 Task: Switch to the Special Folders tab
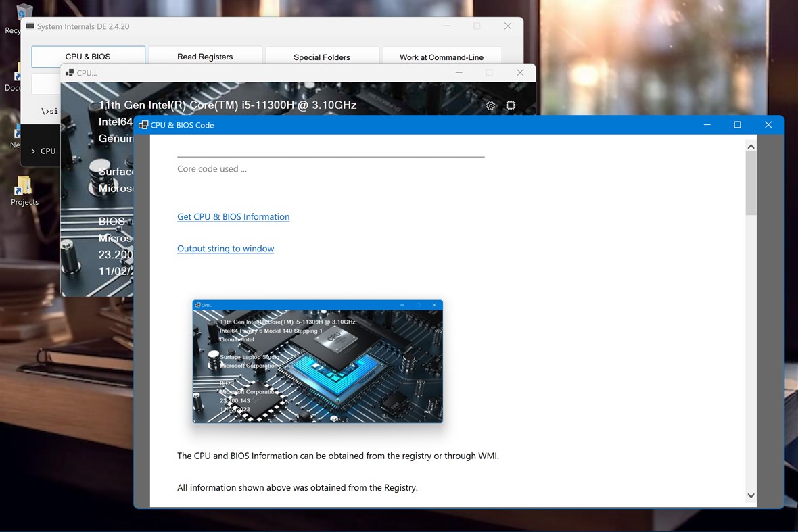coord(323,57)
